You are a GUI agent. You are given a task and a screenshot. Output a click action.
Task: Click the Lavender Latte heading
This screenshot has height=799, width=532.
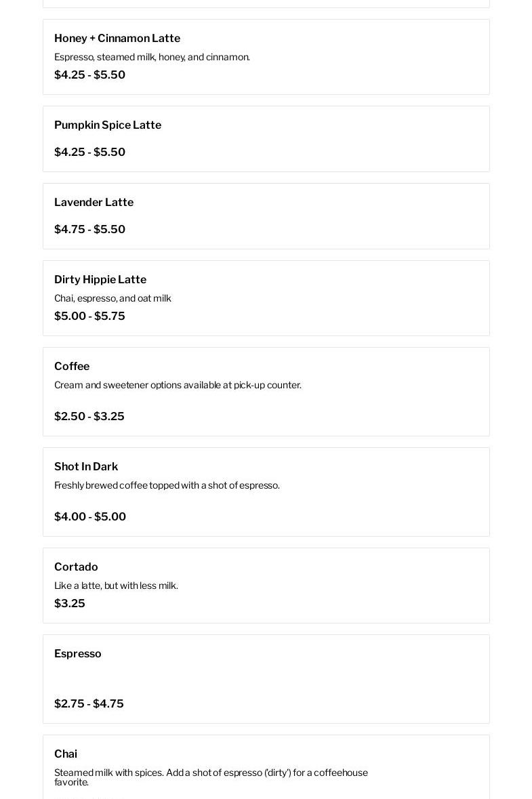[x=94, y=203]
